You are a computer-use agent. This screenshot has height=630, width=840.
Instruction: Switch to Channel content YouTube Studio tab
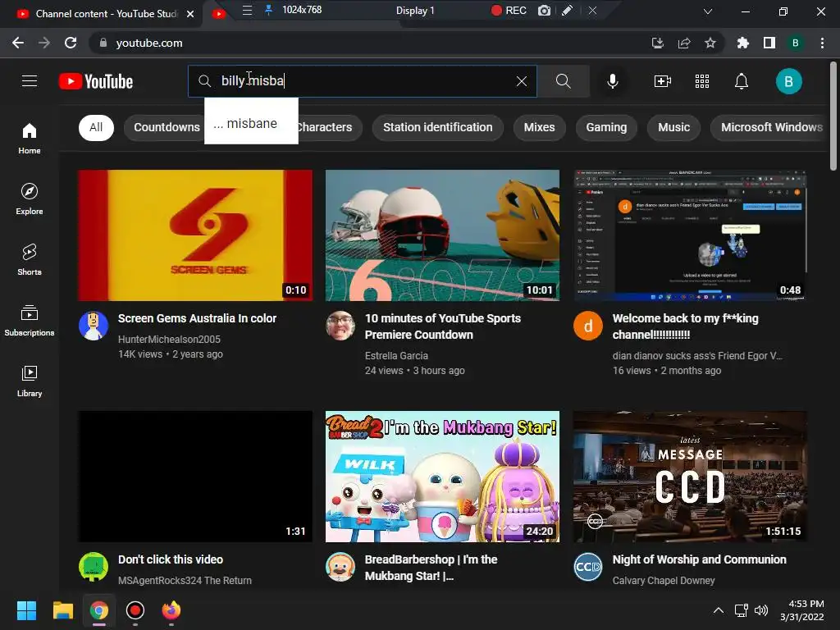(x=98, y=14)
